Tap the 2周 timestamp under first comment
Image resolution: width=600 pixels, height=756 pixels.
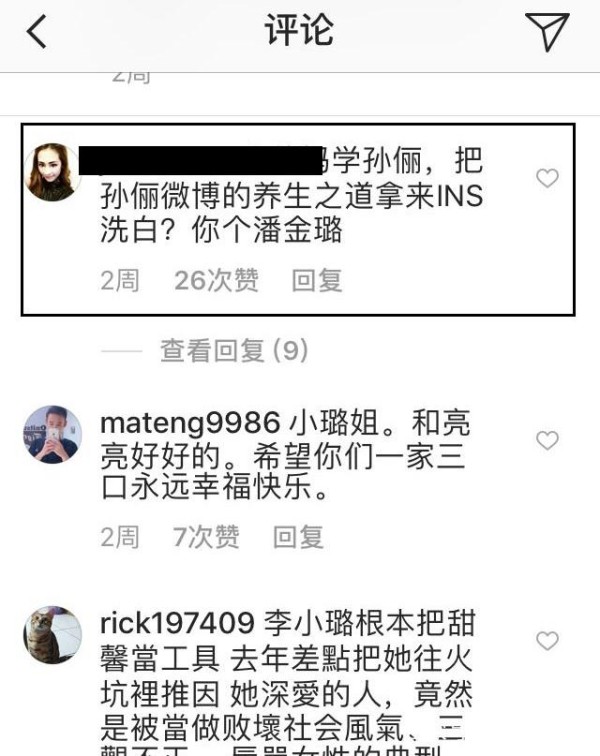pos(120,281)
